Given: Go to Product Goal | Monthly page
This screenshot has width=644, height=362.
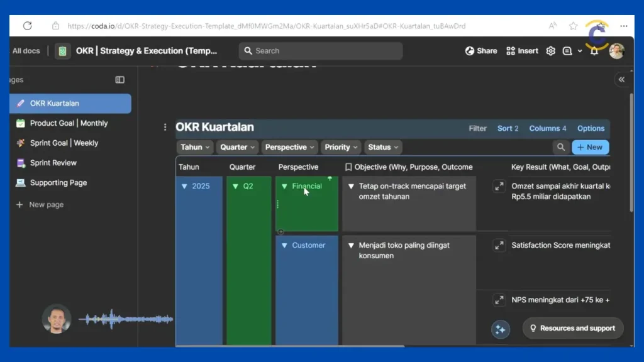Looking at the screenshot, I should pos(69,123).
